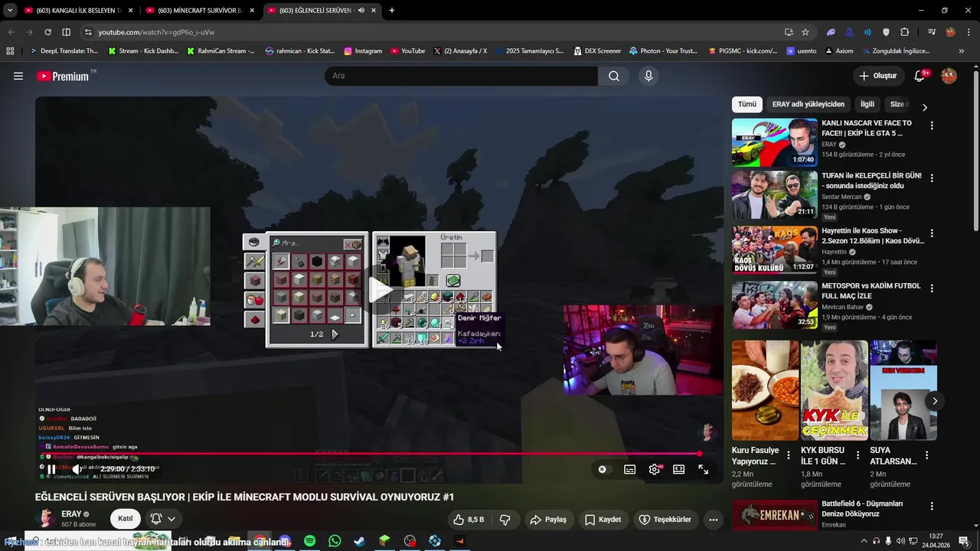Open YouTube notifications bell
Viewport: 980px width, 551px height.
[920, 76]
